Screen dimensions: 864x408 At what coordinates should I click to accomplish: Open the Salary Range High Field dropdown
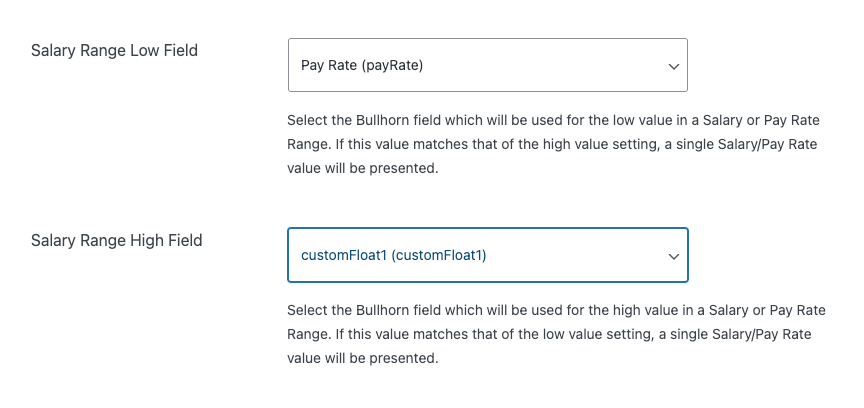[487, 255]
